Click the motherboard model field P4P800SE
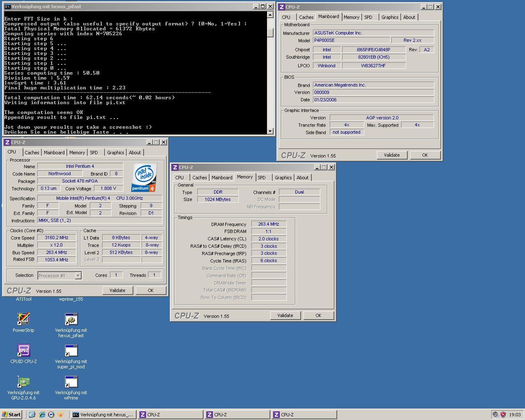This screenshot has width=525, height=420. [351, 40]
